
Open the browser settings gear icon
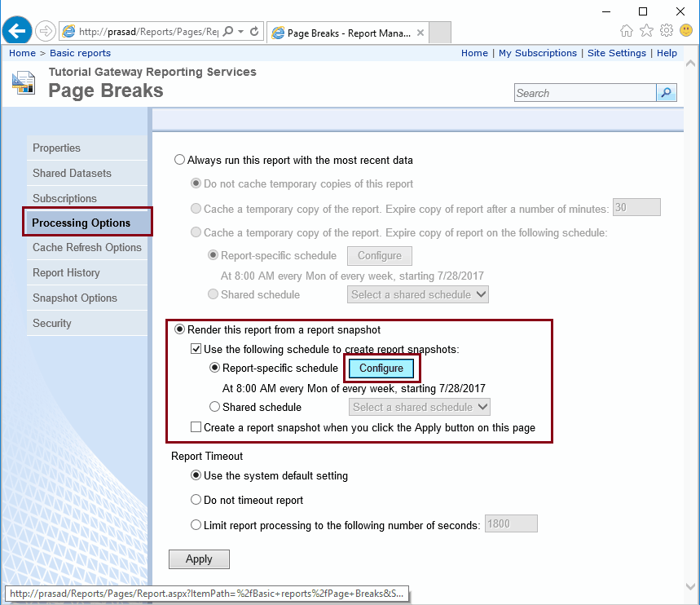667,29
